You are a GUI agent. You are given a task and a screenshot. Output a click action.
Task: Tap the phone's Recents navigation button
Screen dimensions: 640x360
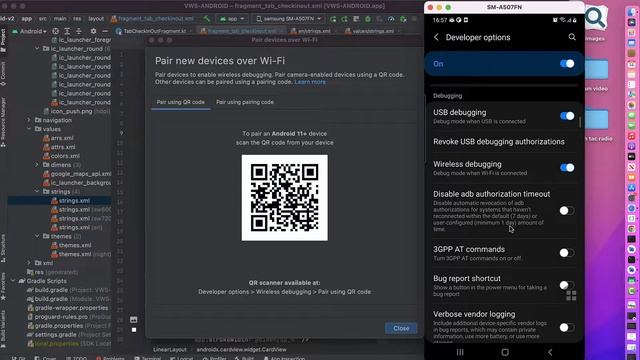tap(460, 352)
